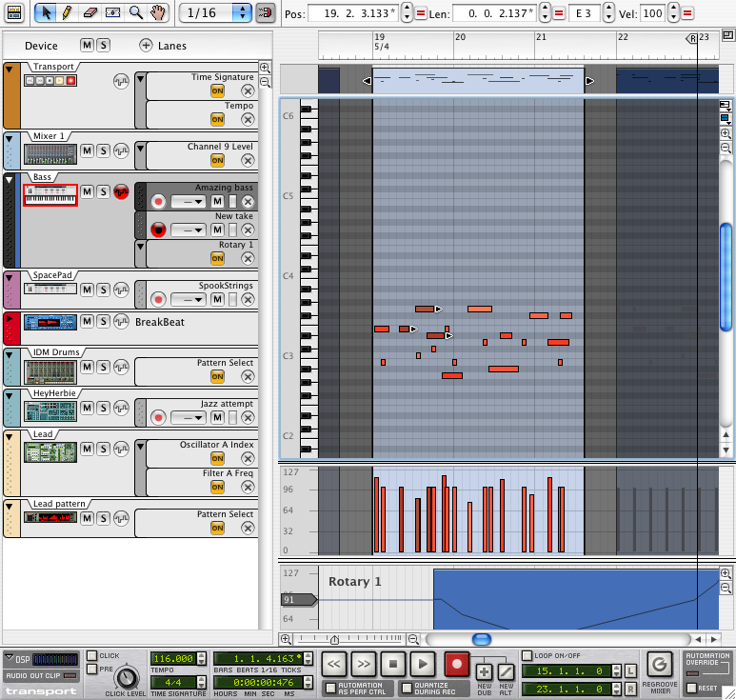Image resolution: width=736 pixels, height=700 pixels.
Task: Turn off Time Signature automation ON button
Action: [217, 90]
